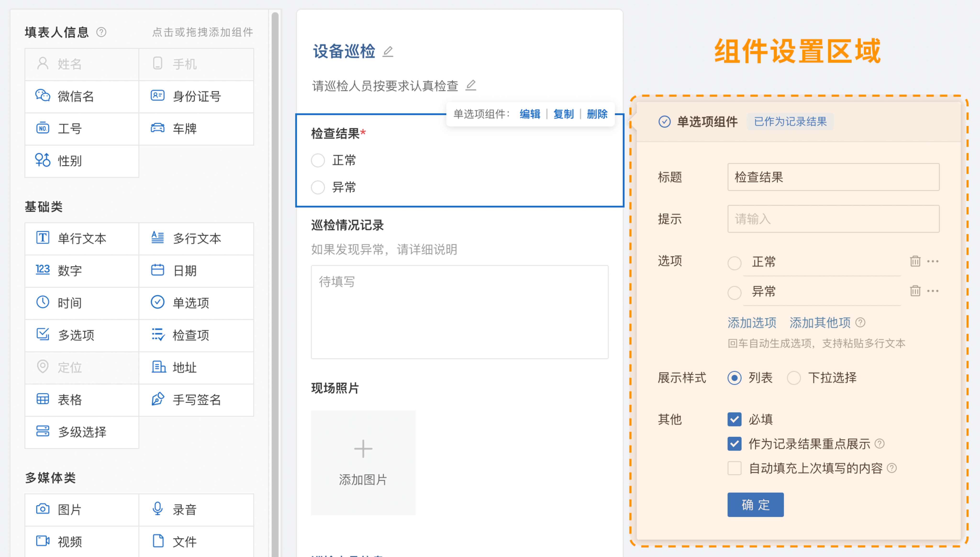
Task: Add the 身份证号 filler info field
Action: point(196,97)
